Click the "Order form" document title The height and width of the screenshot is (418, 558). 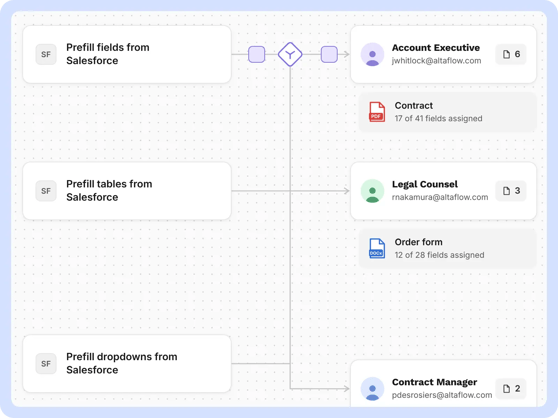[x=418, y=242]
